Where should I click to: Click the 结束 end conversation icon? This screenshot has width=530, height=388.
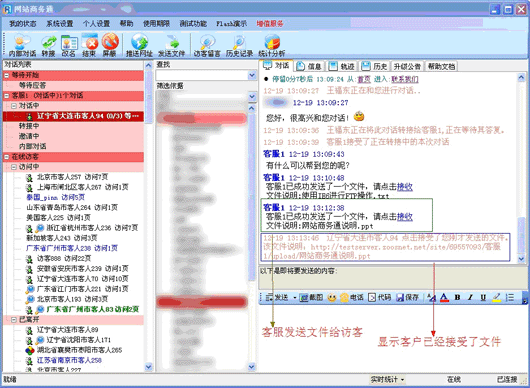89,45
